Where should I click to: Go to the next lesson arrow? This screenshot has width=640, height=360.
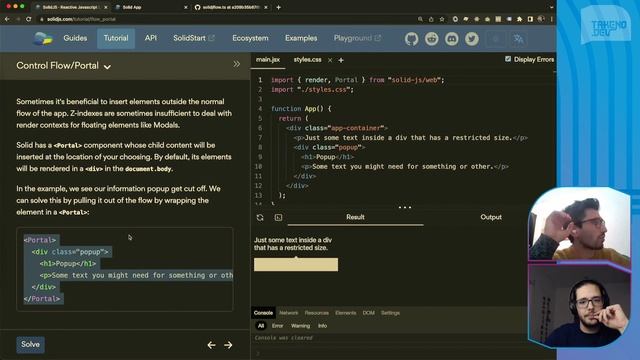[x=228, y=345]
